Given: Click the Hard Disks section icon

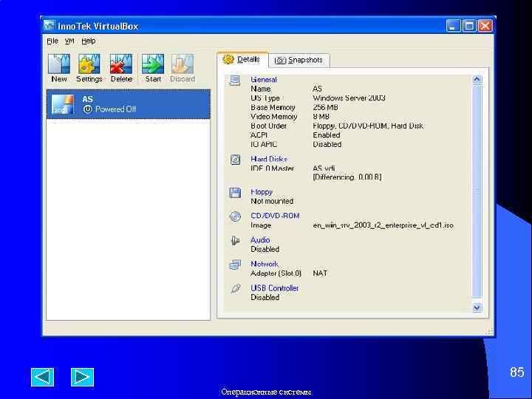Looking at the screenshot, I should (x=235, y=160).
